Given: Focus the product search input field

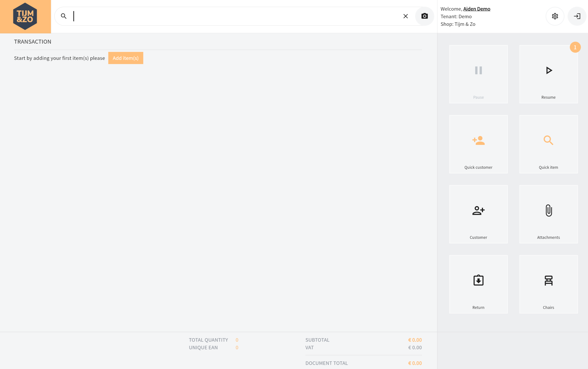Looking at the screenshot, I should coord(234,16).
